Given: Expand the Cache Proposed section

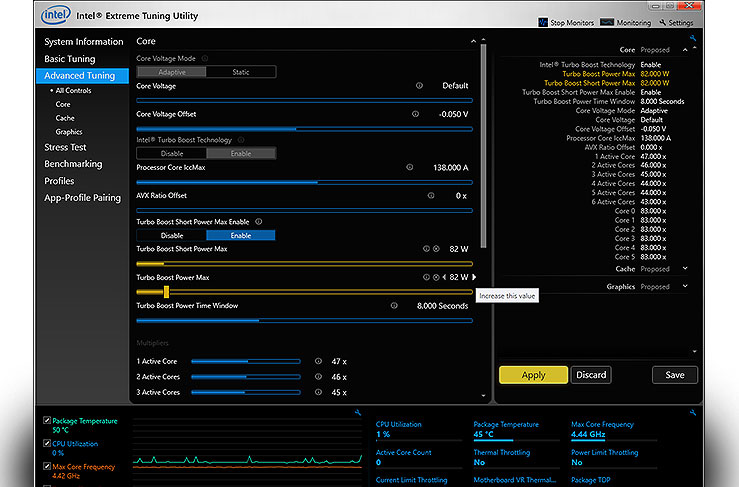Looking at the screenshot, I should point(685,268).
